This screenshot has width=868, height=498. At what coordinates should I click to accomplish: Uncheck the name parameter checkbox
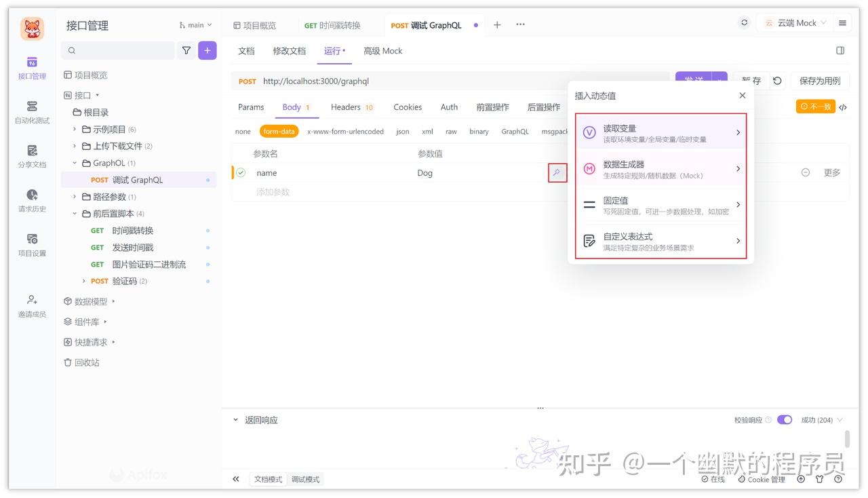[241, 172]
